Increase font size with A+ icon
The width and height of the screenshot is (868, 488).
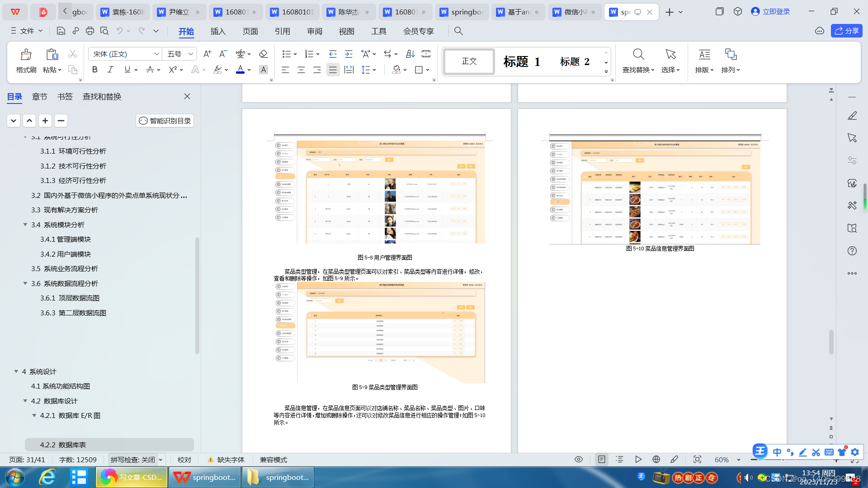(207, 54)
